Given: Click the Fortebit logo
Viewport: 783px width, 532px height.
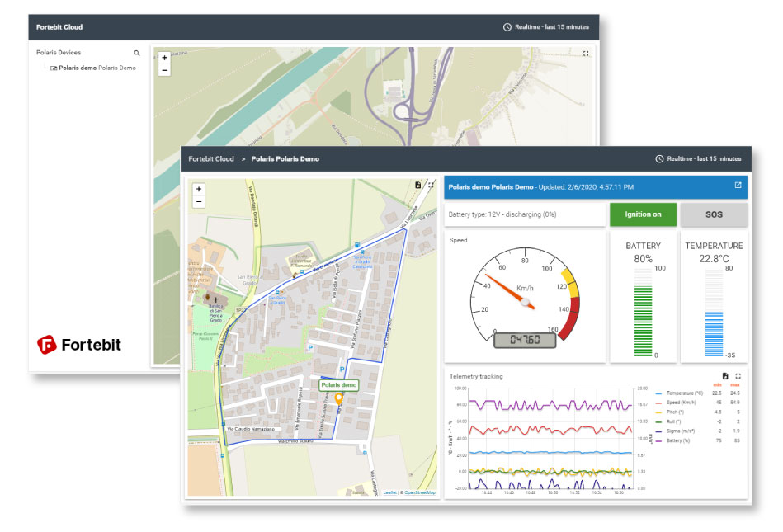Looking at the screenshot, I should [x=79, y=344].
